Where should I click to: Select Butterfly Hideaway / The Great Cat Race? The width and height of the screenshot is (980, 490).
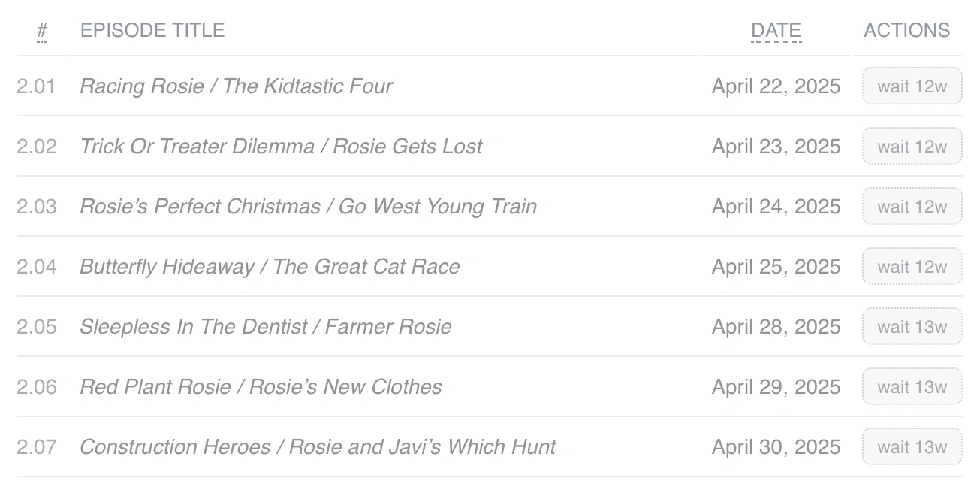(x=270, y=266)
